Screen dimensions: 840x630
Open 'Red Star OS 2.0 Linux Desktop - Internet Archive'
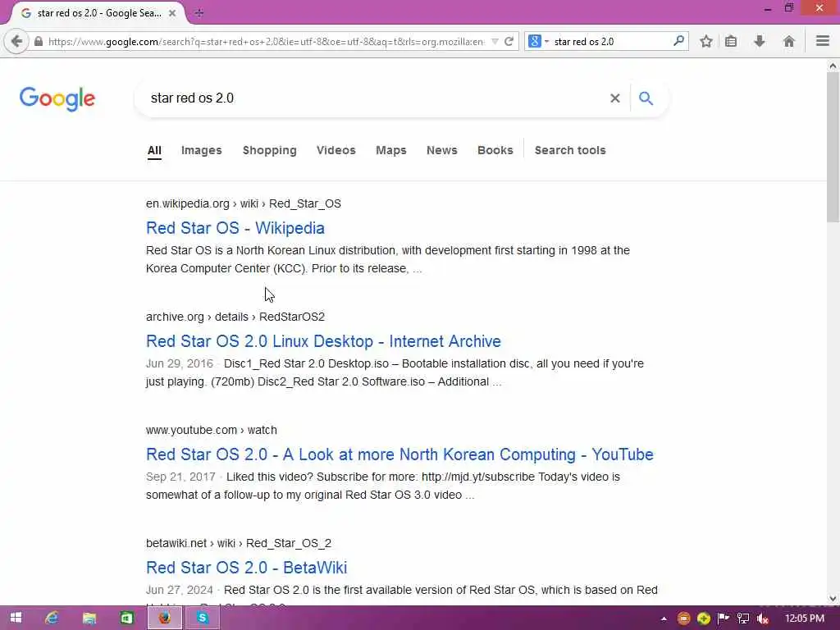(323, 341)
